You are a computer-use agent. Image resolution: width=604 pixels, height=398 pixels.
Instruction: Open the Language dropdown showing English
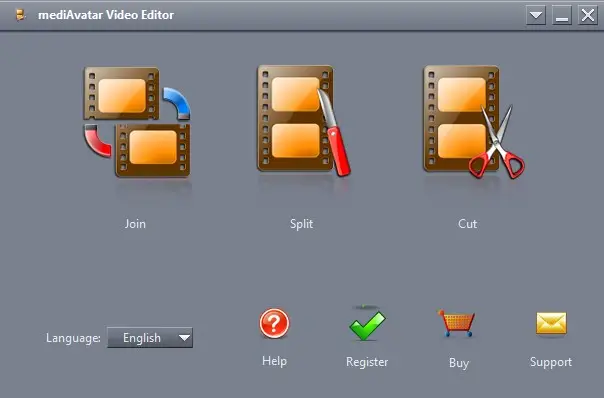coord(150,338)
